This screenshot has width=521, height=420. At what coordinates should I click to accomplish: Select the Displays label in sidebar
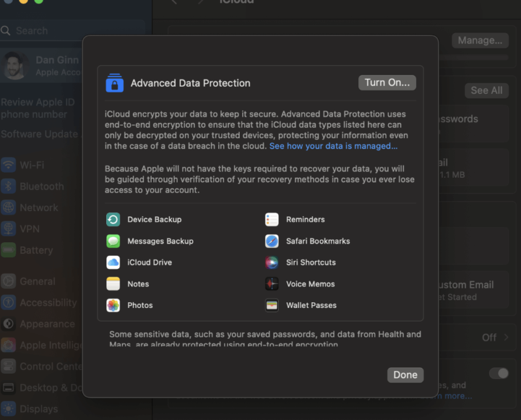point(38,409)
